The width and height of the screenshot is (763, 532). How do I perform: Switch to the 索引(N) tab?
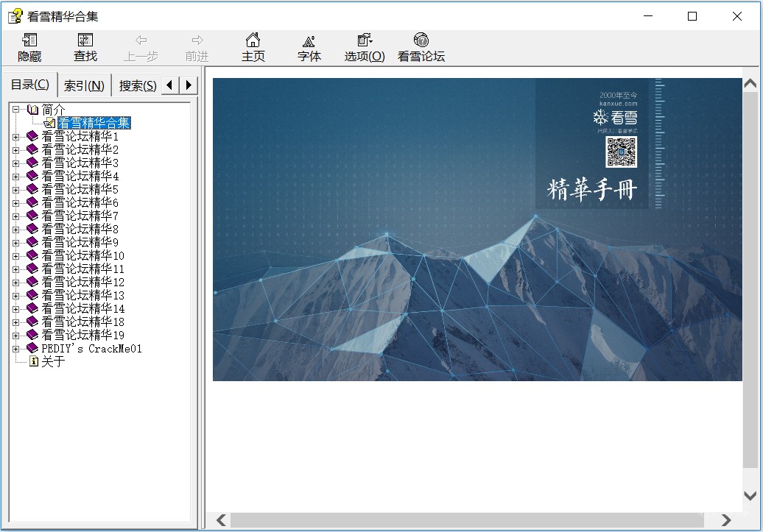(84, 86)
